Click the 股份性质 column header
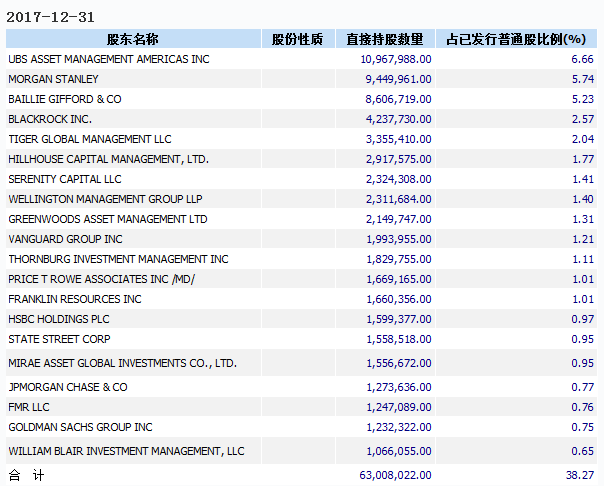Image resolution: width=604 pixels, height=486 pixels. (297, 39)
